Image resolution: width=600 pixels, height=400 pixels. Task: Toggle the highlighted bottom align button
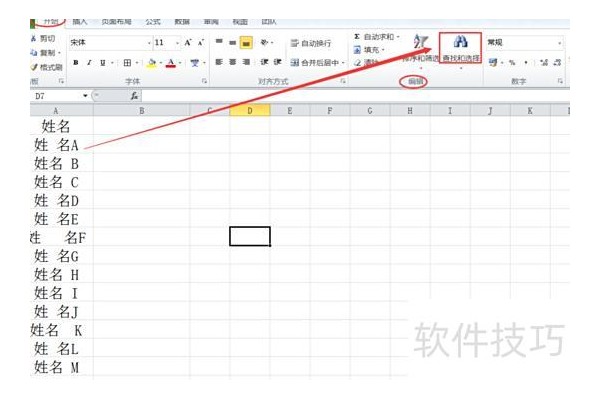coord(246,42)
